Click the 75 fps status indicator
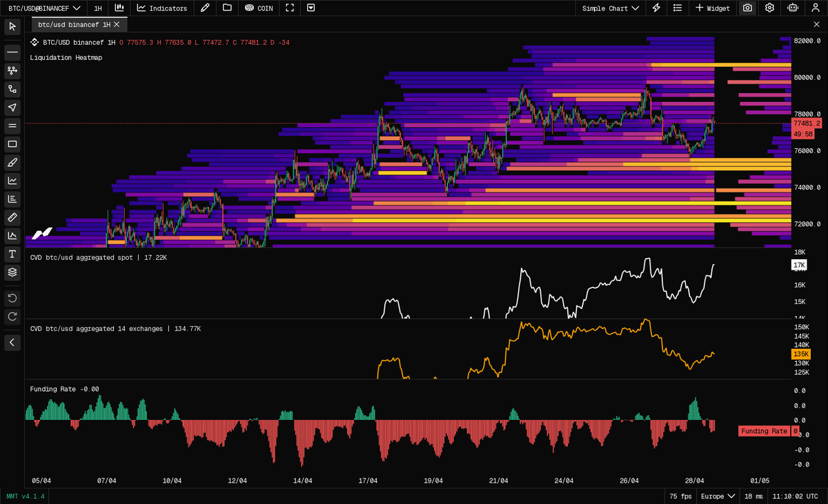This screenshot has width=828, height=504. click(682, 496)
